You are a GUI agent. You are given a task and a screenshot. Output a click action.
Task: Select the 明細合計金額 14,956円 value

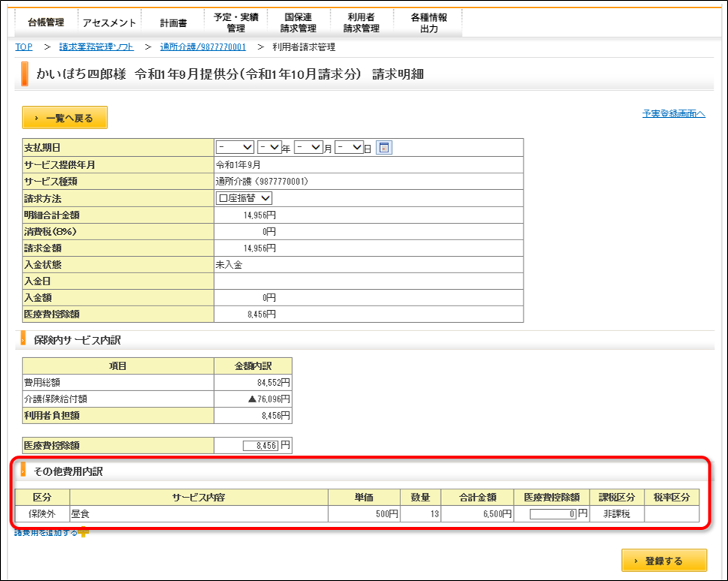(x=259, y=215)
